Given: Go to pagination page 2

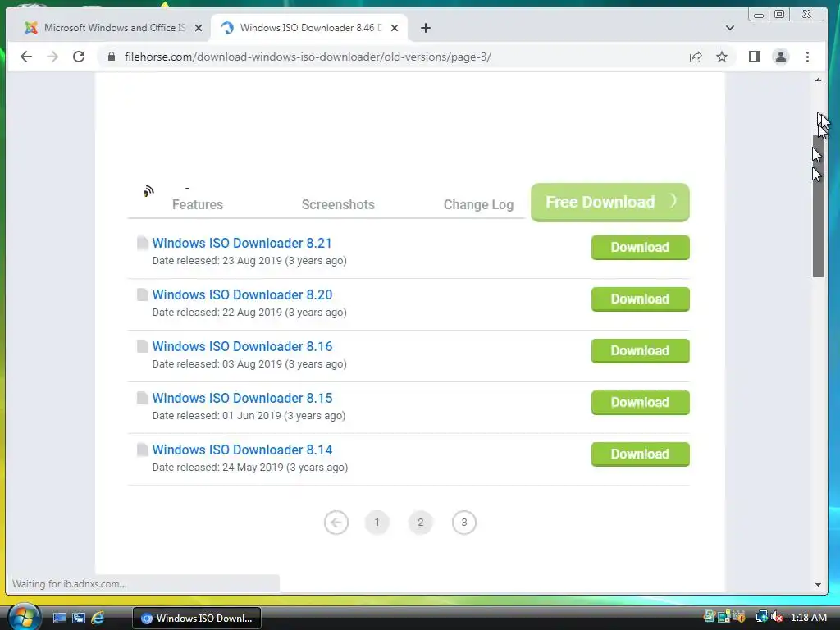Looking at the screenshot, I should coord(421,523).
